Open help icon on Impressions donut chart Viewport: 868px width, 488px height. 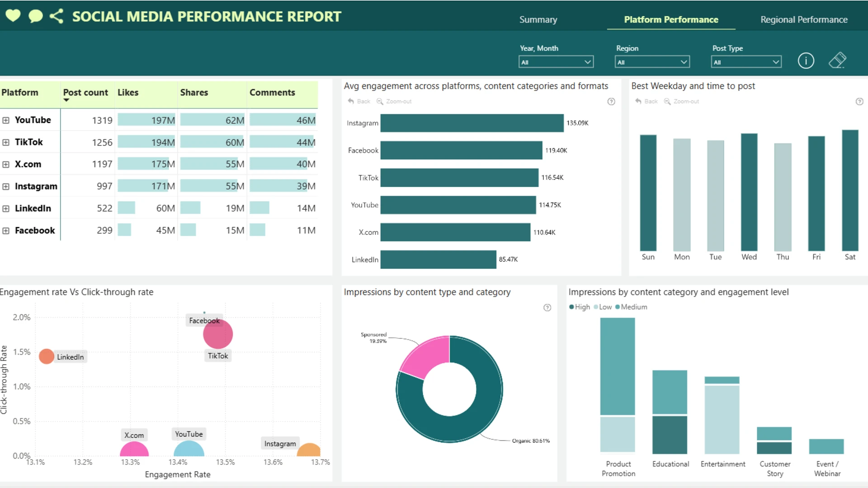coord(547,308)
